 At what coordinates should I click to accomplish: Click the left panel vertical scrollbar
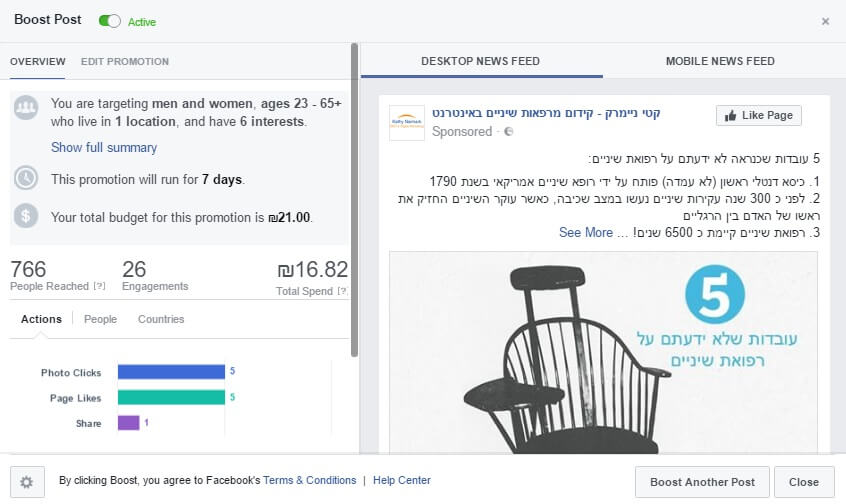[x=354, y=200]
